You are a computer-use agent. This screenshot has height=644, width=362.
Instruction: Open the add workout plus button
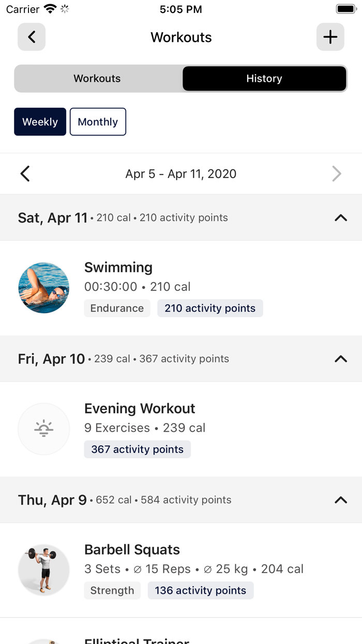(330, 37)
